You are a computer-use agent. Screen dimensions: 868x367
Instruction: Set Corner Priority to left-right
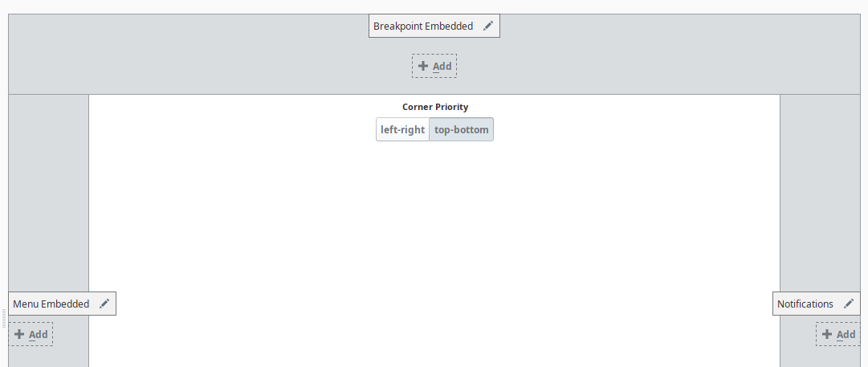pyautogui.click(x=402, y=129)
